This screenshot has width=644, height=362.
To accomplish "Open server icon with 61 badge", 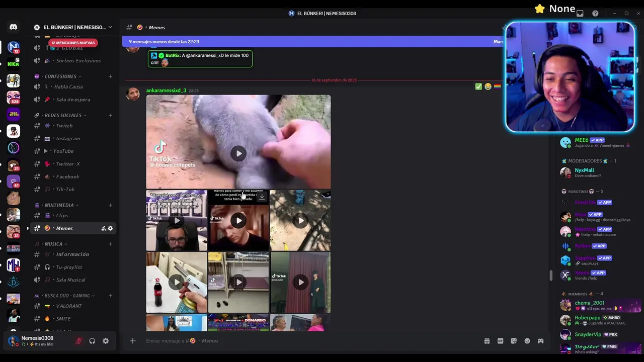I will pos(14,181).
